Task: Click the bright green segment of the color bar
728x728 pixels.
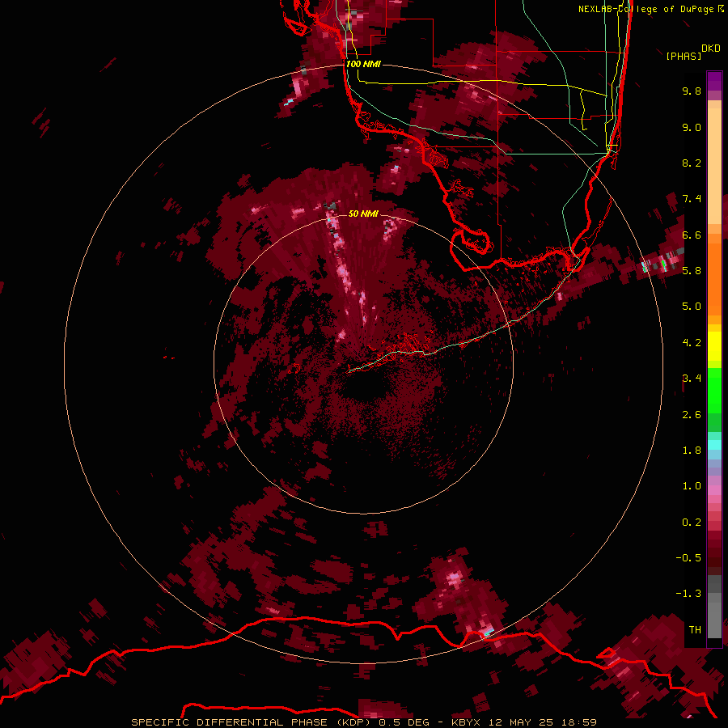Action: tap(714, 391)
